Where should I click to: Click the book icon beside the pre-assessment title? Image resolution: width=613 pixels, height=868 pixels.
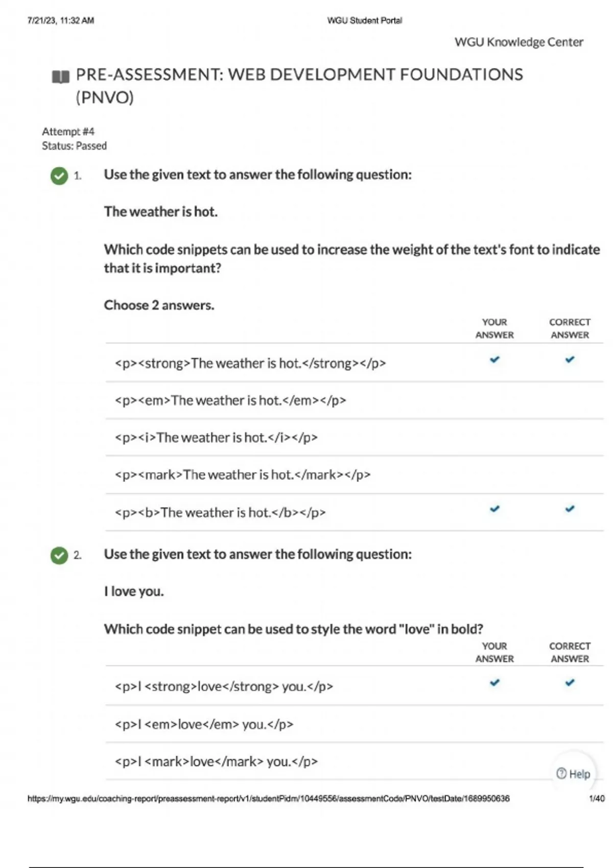60,77
